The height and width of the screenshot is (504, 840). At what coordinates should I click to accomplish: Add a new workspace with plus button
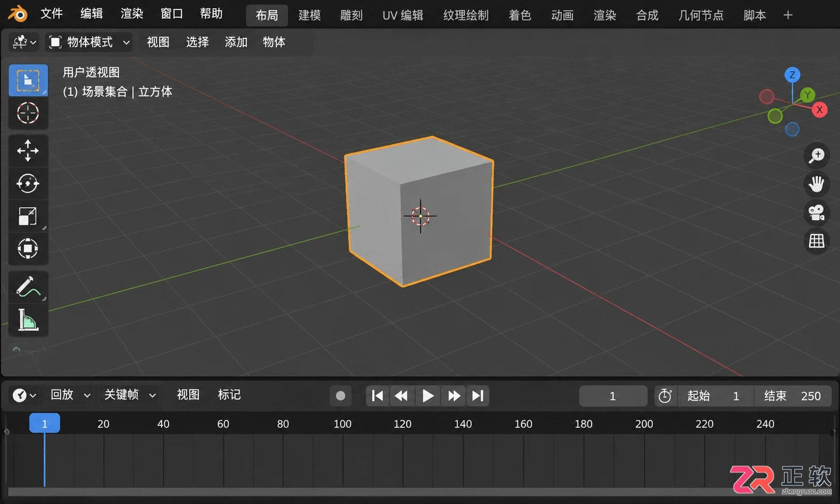(788, 15)
